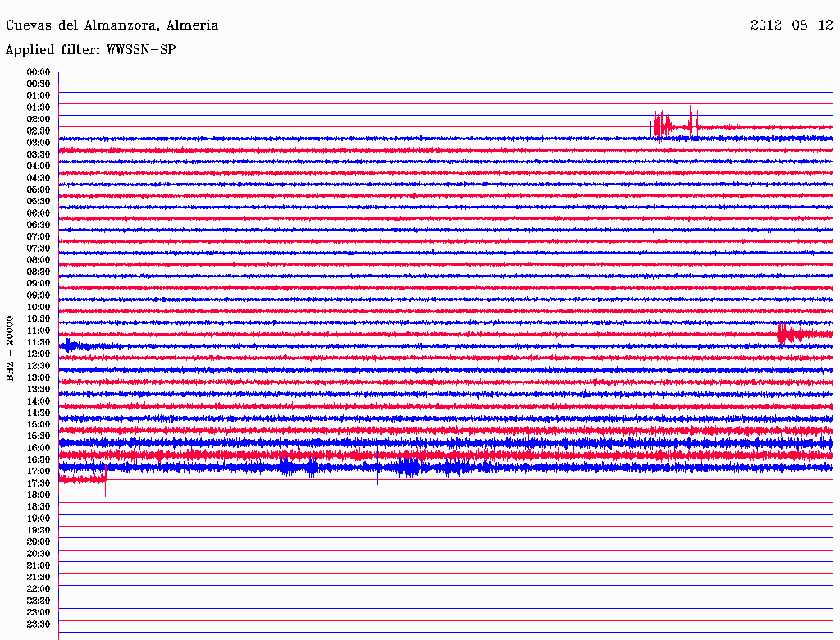Click the 21:30 time label
The image size is (840, 640).
coord(39,578)
